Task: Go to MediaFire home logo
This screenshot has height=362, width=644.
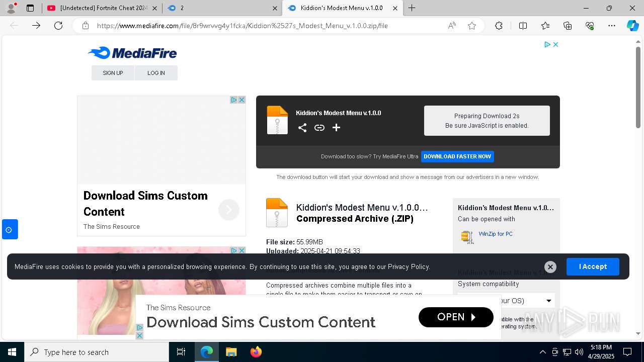Action: click(132, 53)
